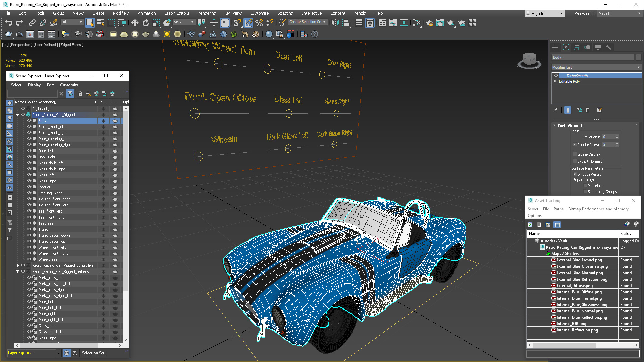Image resolution: width=644 pixels, height=362 pixels.
Task: Open the Mirror tool
Action: 335,23
